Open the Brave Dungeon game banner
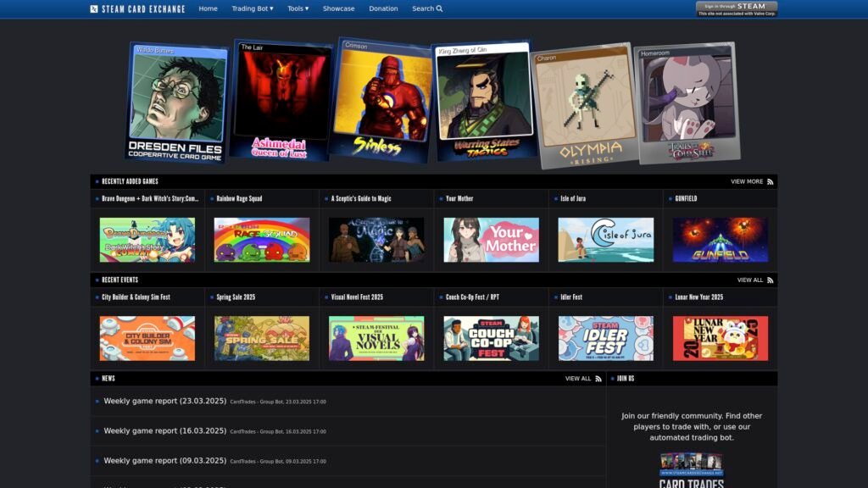The image size is (868, 488). 147,240
